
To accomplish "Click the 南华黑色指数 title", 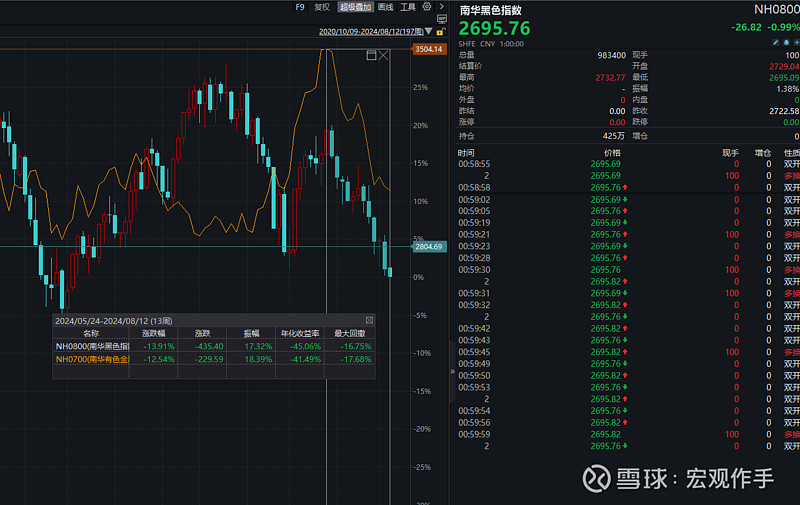I will tap(491, 10).
